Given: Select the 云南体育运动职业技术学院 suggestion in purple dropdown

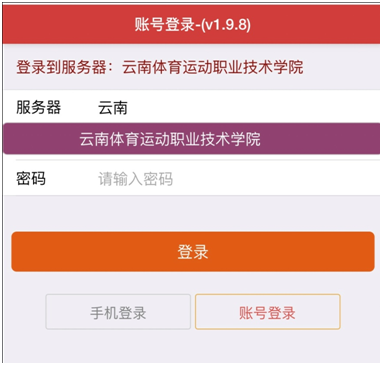Looking at the screenshot, I should [191, 139].
